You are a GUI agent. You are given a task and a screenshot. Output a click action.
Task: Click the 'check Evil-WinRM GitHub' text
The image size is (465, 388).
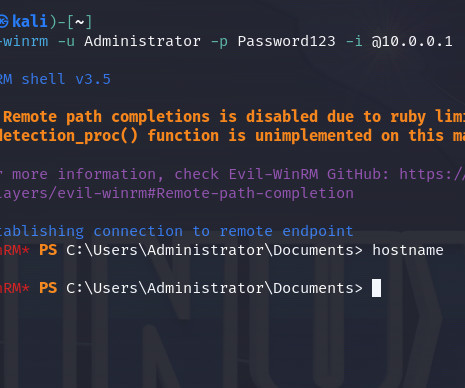pos(246,174)
